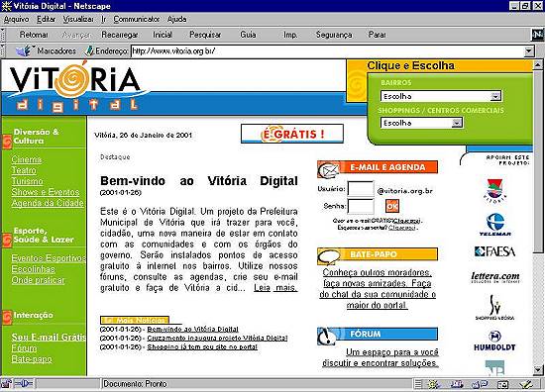Image resolution: width=545 pixels, height=392 pixels.
Task: Click the Senha password field
Action: [x=361, y=206]
